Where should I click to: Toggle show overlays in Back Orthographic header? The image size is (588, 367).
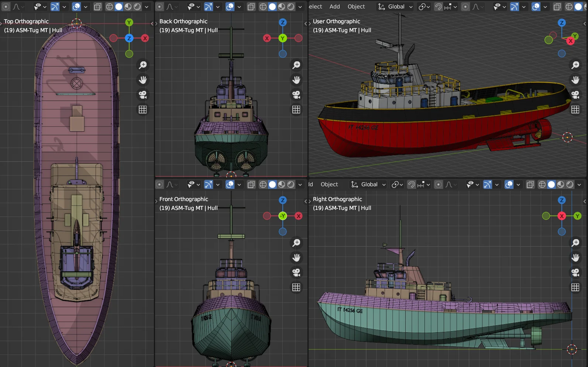tap(230, 7)
